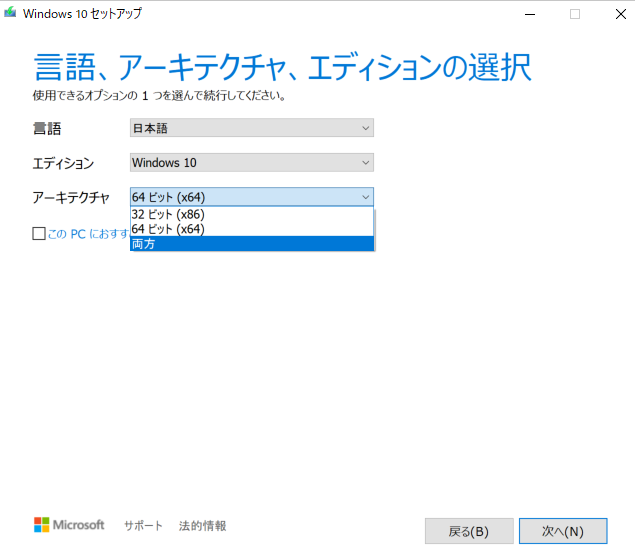
Task: Click the エディション field label
Action: point(63,163)
